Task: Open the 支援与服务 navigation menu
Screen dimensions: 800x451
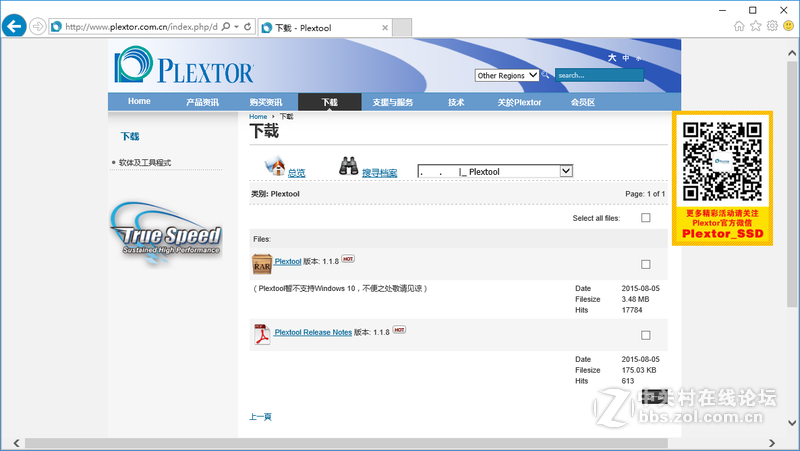Action: tap(393, 102)
